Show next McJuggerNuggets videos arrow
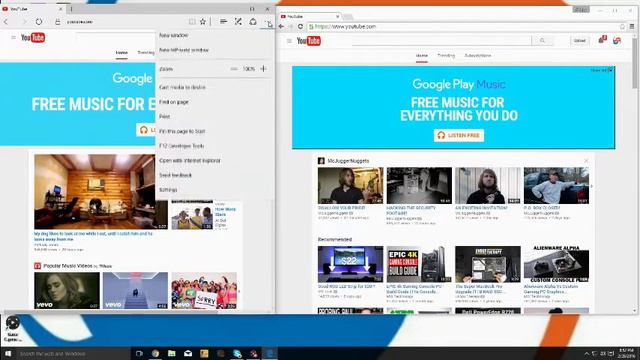 click(591, 186)
